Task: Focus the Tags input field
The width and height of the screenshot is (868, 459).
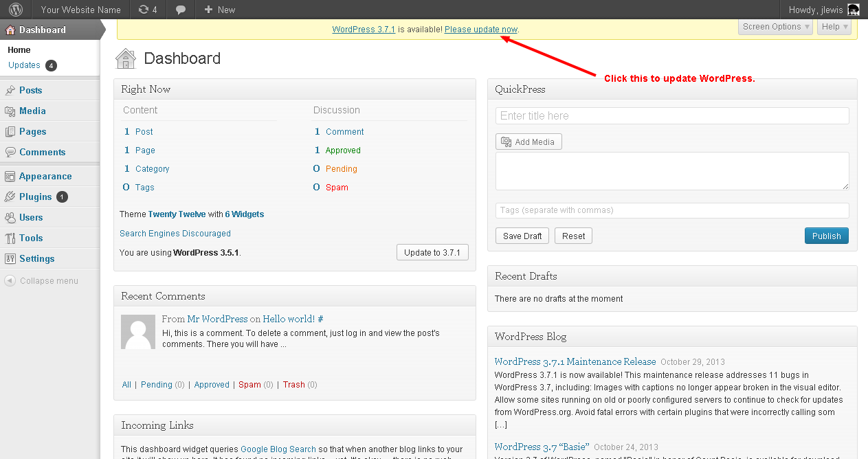Action: pyautogui.click(x=672, y=210)
